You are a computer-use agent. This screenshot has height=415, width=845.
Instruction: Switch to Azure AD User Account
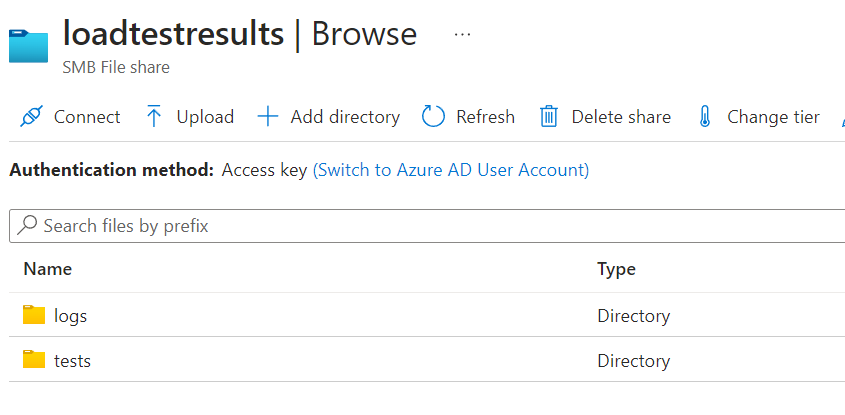(x=451, y=170)
